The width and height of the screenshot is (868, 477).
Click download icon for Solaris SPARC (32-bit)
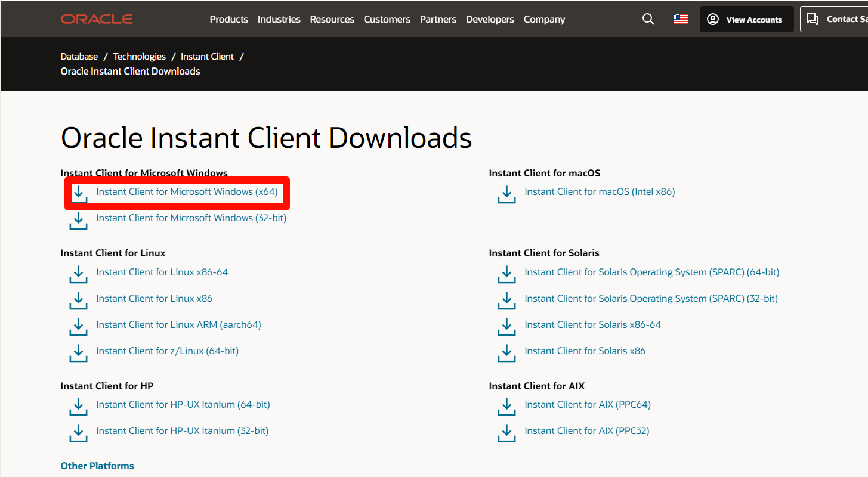506,300
